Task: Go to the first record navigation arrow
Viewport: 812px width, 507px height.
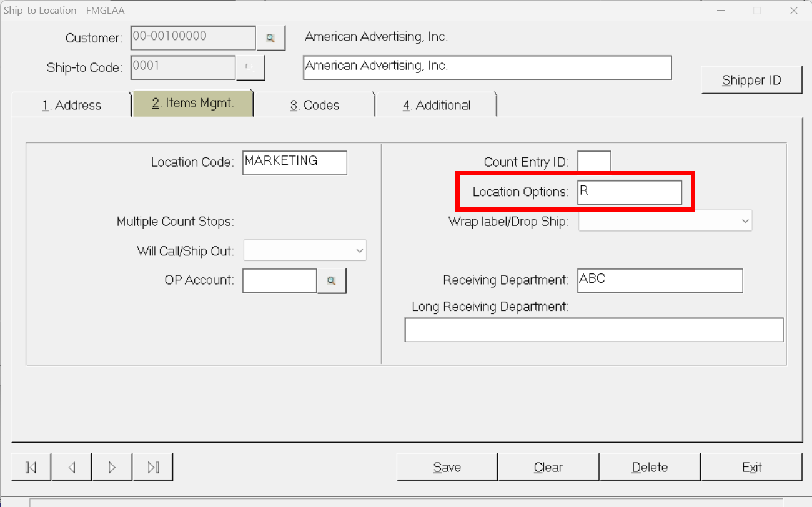Action: (31, 467)
